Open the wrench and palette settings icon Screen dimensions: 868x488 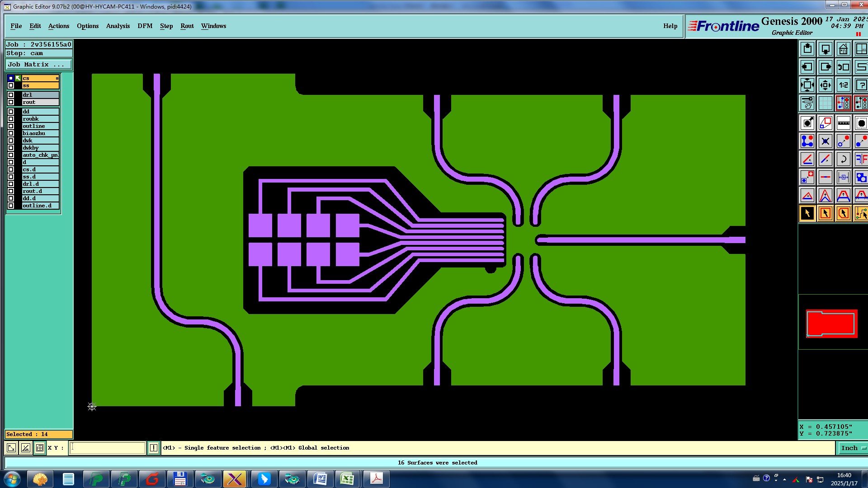pos(807,103)
